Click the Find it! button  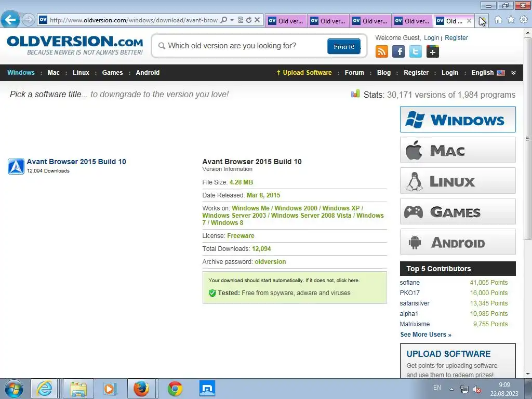(x=344, y=46)
